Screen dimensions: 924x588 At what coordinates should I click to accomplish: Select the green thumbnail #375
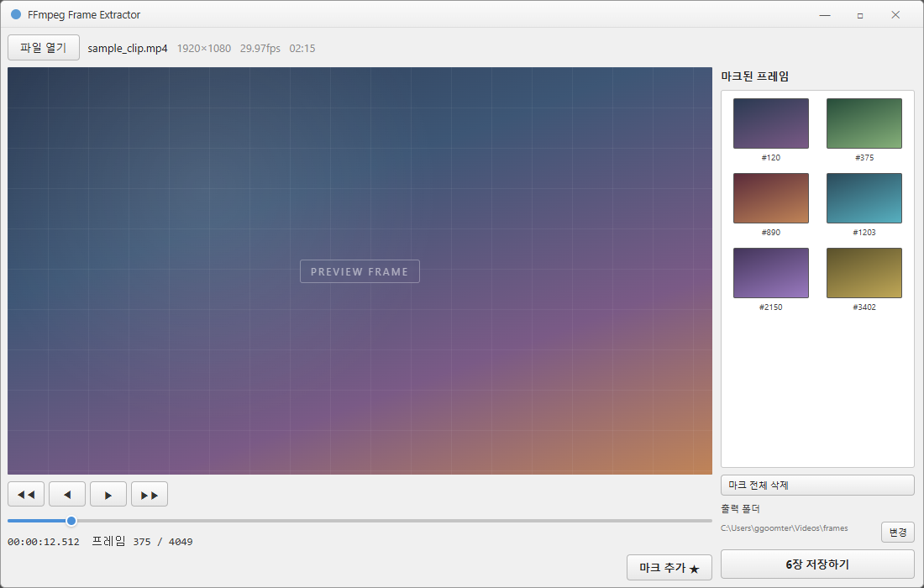click(x=864, y=123)
